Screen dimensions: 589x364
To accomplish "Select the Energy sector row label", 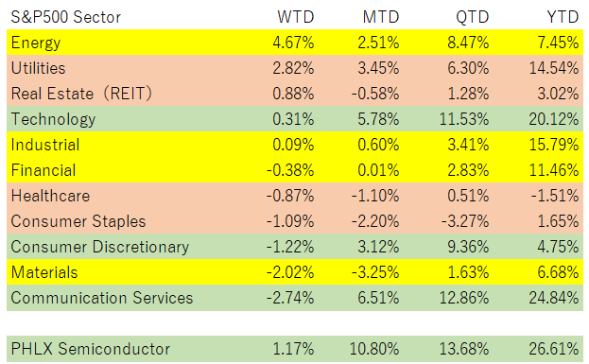I will [x=36, y=43].
